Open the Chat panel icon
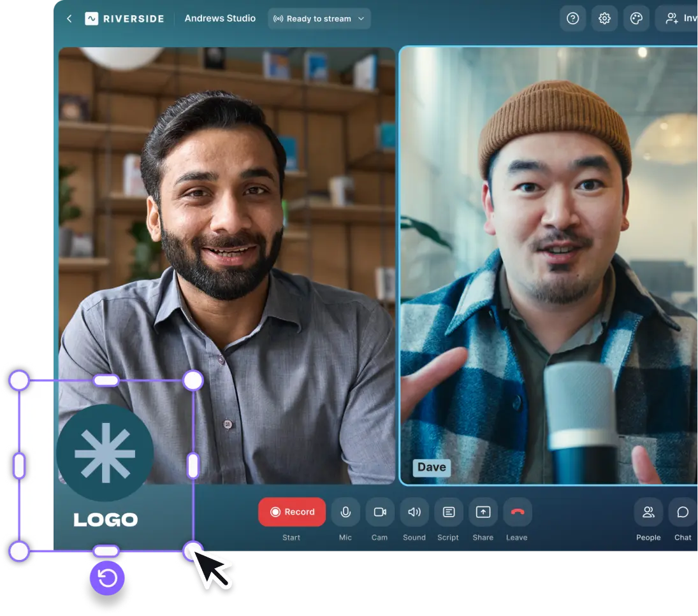This screenshot has height=616, width=698. [683, 512]
